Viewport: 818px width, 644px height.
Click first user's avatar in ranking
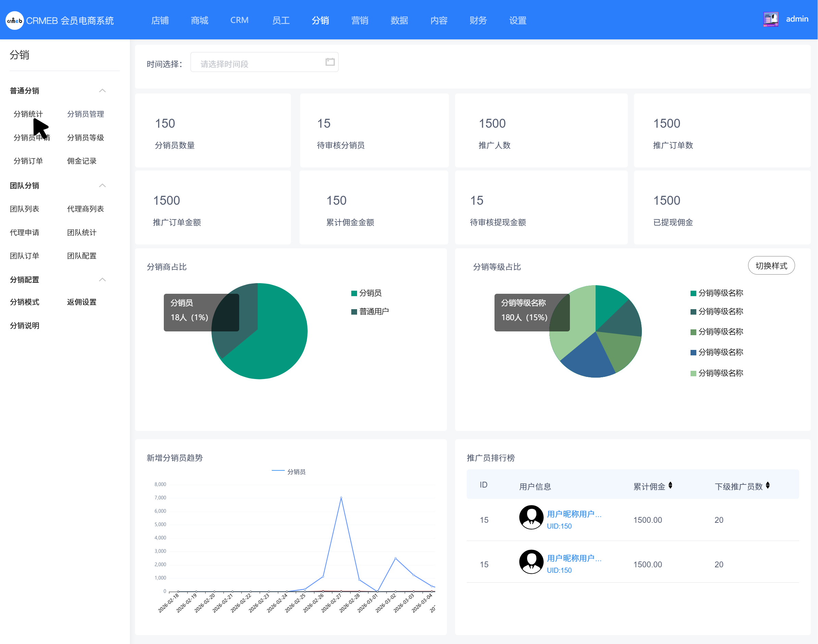point(531,517)
